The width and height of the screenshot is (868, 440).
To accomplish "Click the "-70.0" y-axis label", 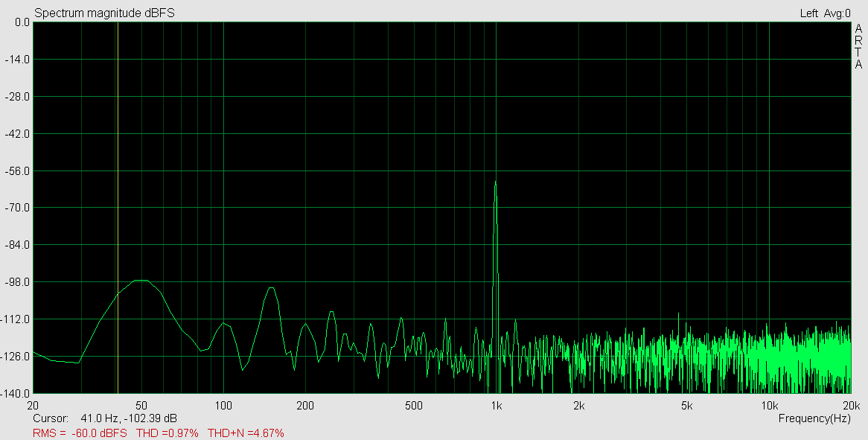I will [x=17, y=208].
